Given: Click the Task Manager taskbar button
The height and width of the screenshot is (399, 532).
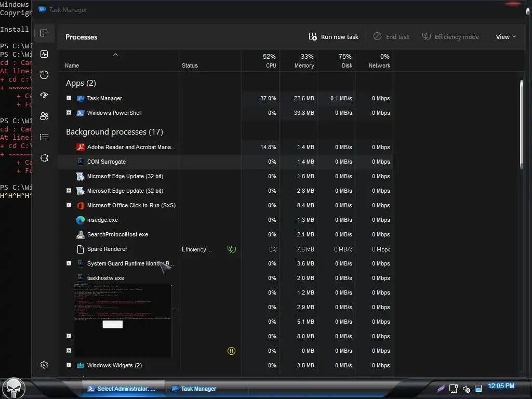Looking at the screenshot, I should (x=206, y=389).
